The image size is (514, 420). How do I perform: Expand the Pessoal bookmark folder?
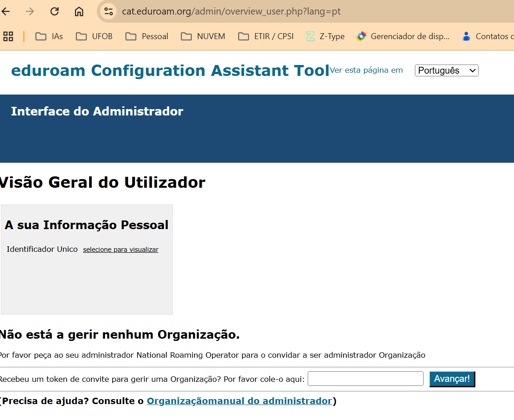147,36
